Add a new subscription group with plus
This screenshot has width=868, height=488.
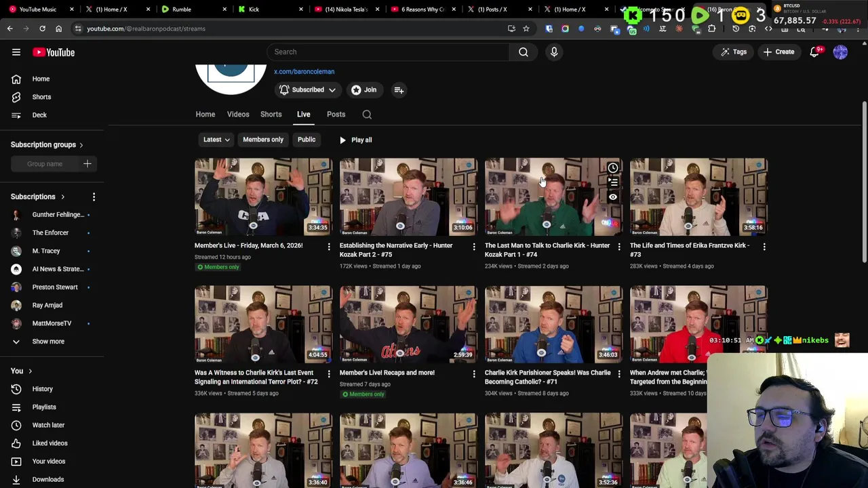[87, 163]
